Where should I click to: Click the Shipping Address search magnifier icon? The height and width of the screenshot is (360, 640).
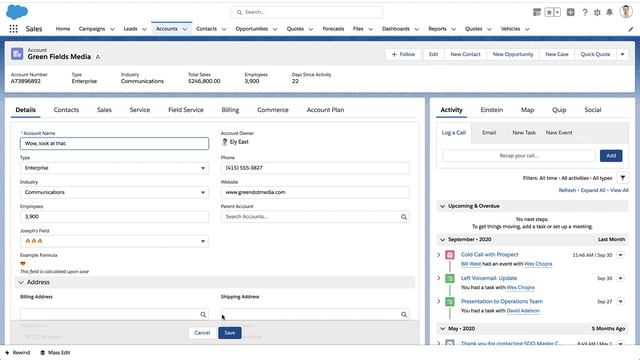click(x=404, y=314)
